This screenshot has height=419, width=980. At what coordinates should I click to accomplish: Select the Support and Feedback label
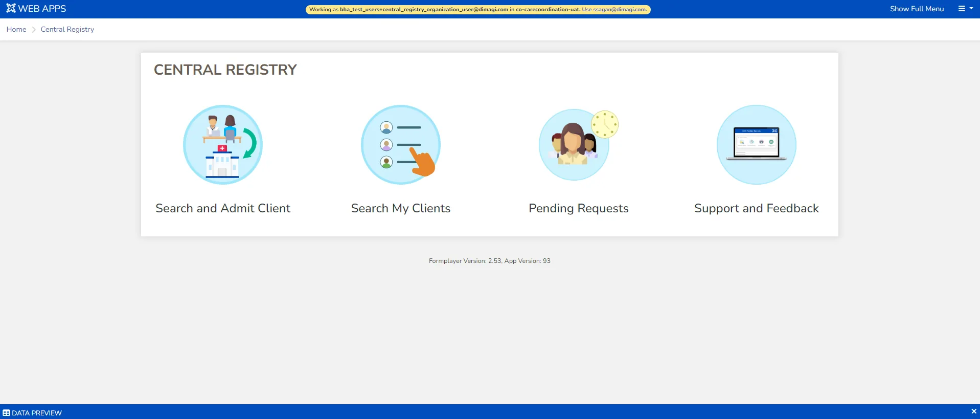[757, 208]
